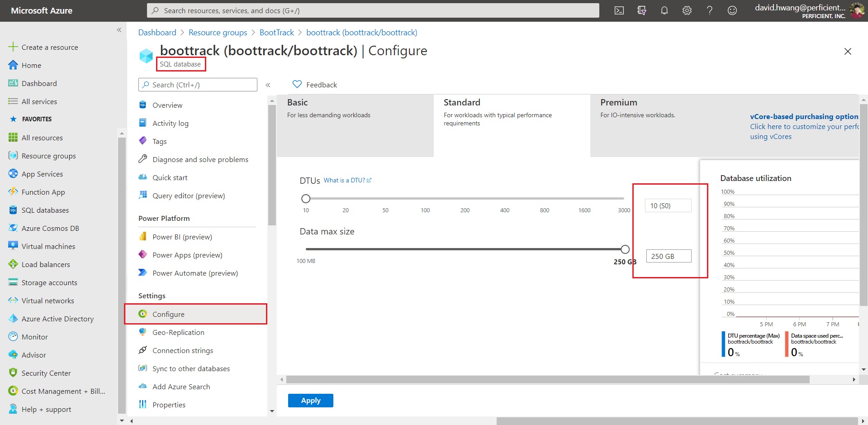Click 200 on the DTUs slider track

pyautogui.click(x=465, y=198)
